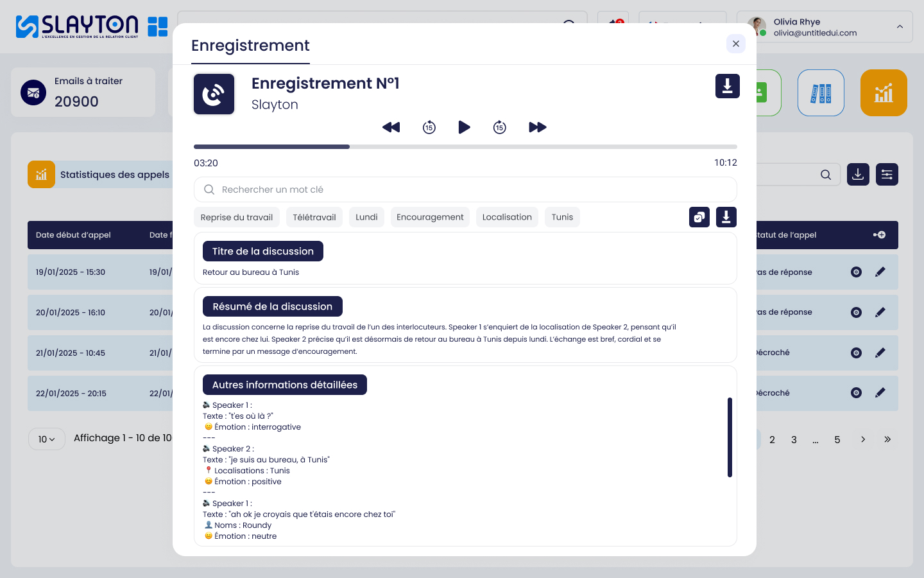Open the rows-per-page dropdown showing 10
924x578 pixels.
[x=47, y=439]
